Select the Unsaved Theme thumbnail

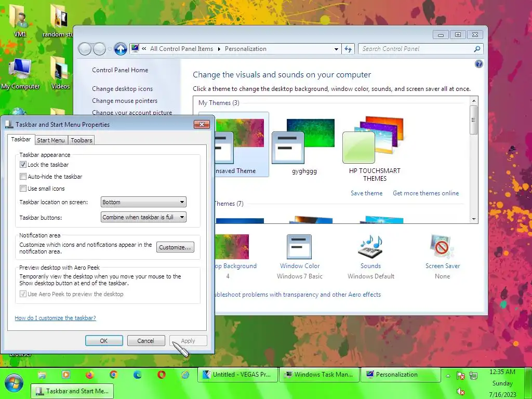click(x=242, y=144)
